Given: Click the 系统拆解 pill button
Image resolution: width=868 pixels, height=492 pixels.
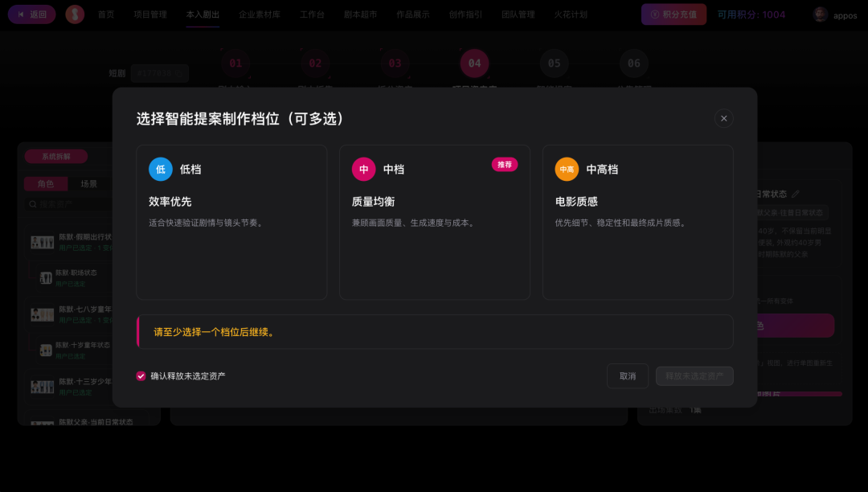Looking at the screenshot, I should tap(56, 157).
